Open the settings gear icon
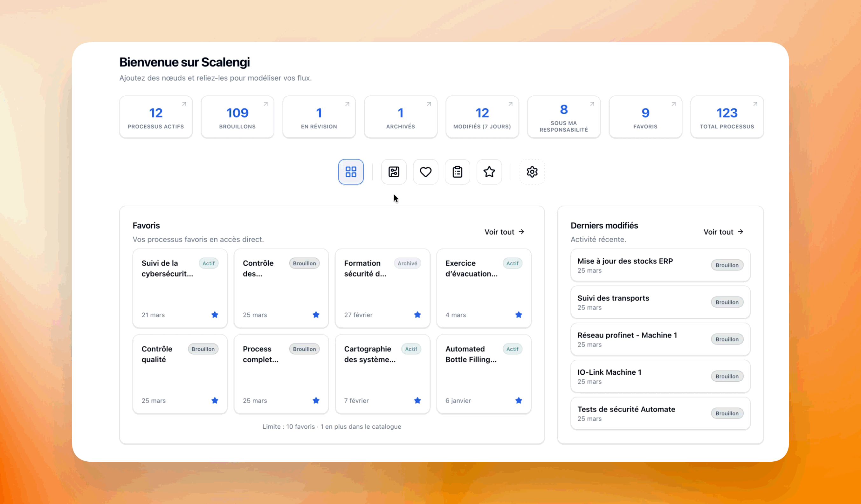861x504 pixels. (x=532, y=172)
